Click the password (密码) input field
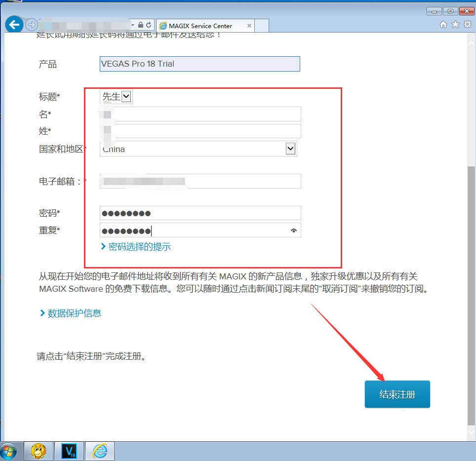 (x=200, y=213)
